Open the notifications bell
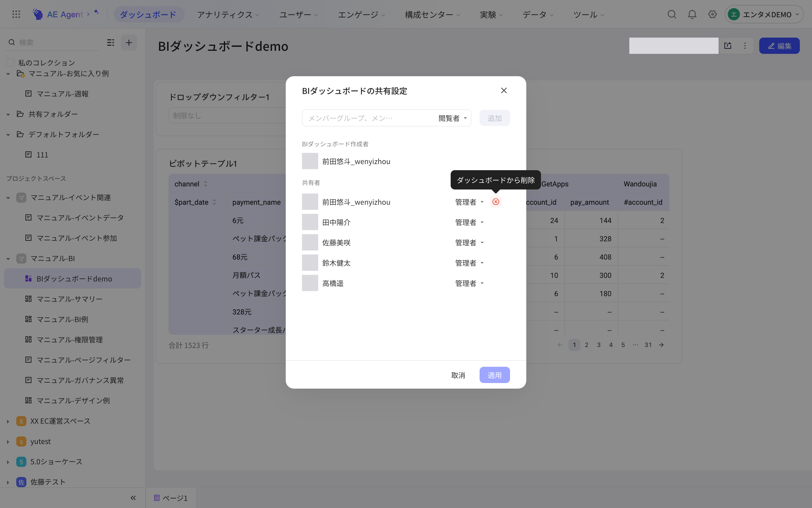The height and width of the screenshot is (508, 812). click(x=692, y=14)
